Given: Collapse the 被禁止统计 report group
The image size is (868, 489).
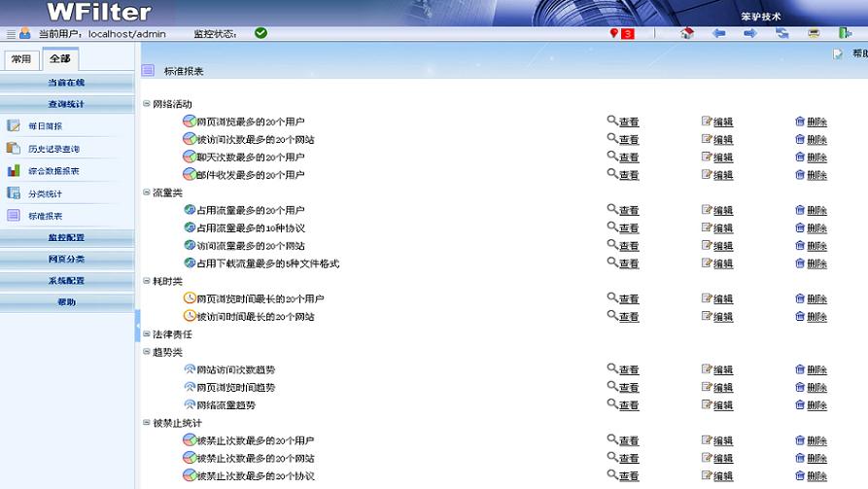Looking at the screenshot, I should pos(147,423).
